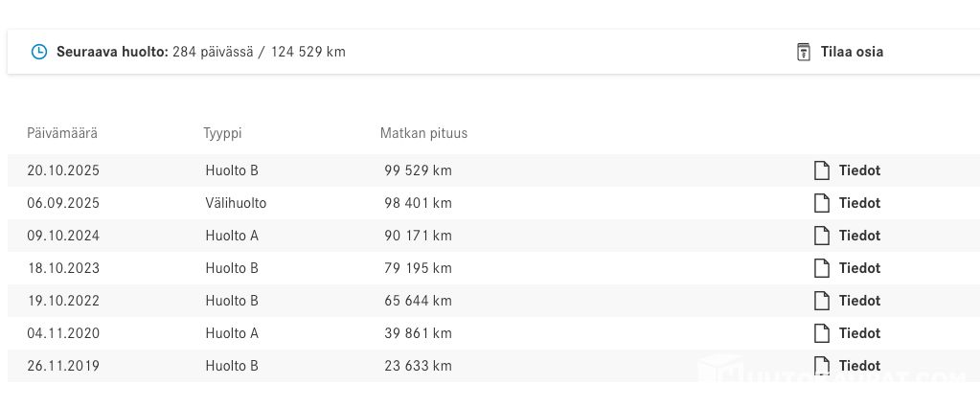The image size is (980, 407).
Task: Click document icon for 06.09.2025 Välihuolto
Action: 821,203
